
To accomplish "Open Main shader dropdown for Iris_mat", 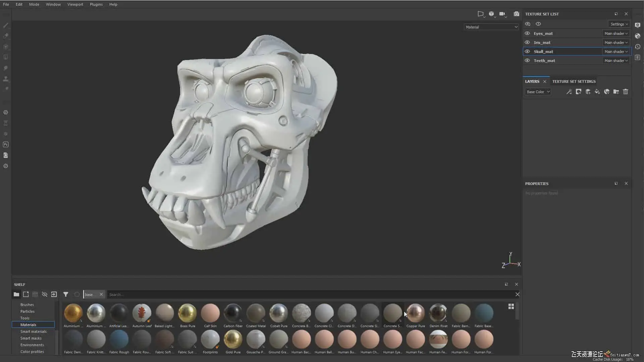I will (616, 43).
